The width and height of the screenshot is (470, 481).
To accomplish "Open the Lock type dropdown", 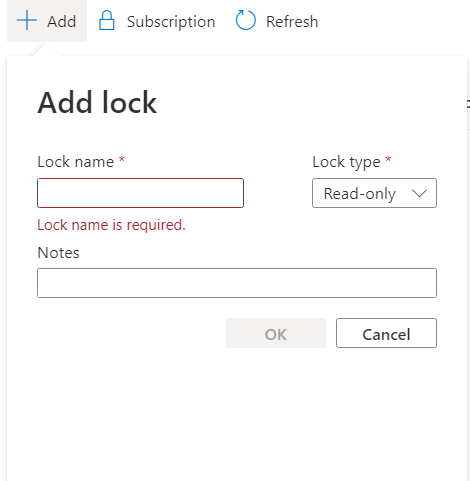I will (374, 193).
